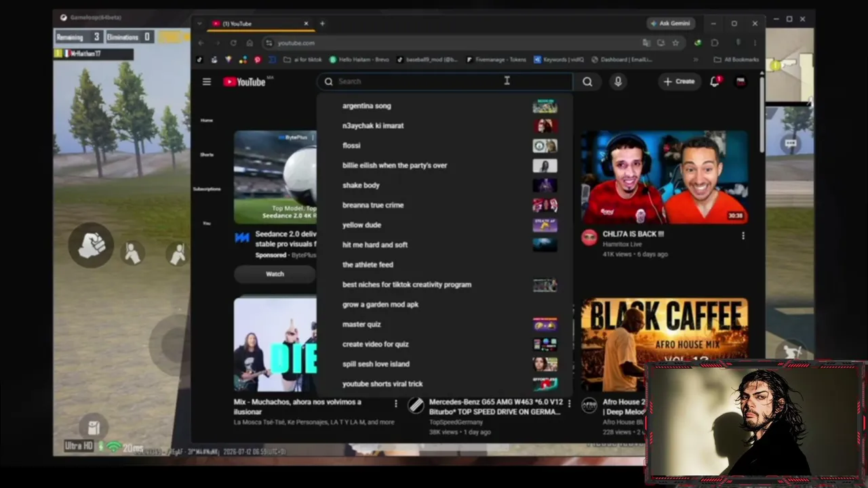
Task: Select 'billie eilish when the party's over' suggestion
Action: pos(445,165)
